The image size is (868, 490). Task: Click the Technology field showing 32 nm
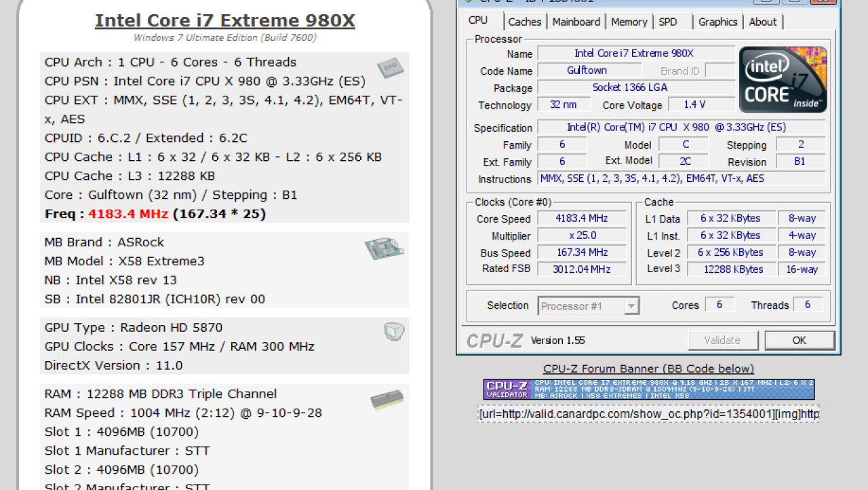pyautogui.click(x=564, y=105)
